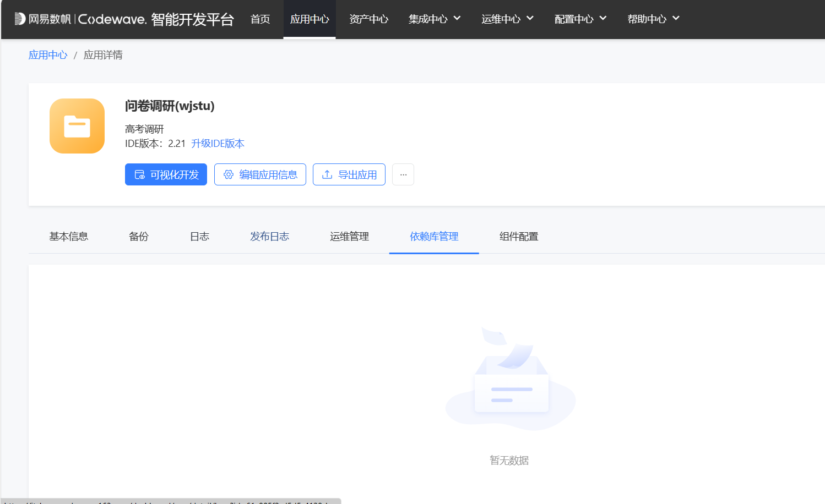
Task: Click the upgrade IDE version link
Action: click(218, 144)
